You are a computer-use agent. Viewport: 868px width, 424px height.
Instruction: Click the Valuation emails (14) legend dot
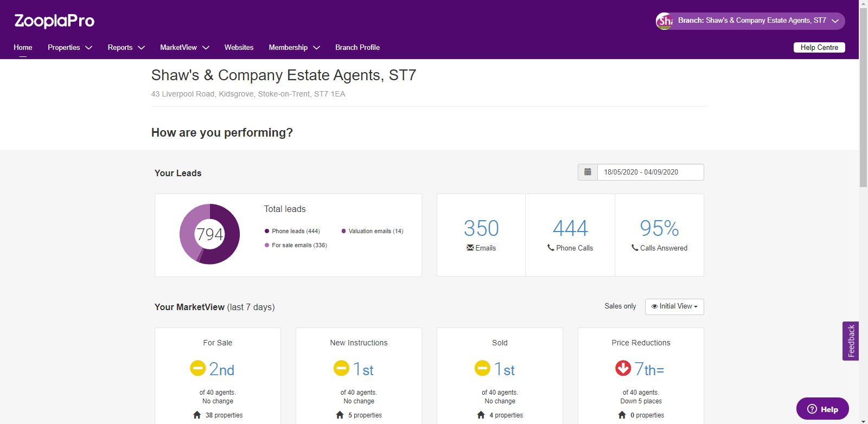pos(343,231)
